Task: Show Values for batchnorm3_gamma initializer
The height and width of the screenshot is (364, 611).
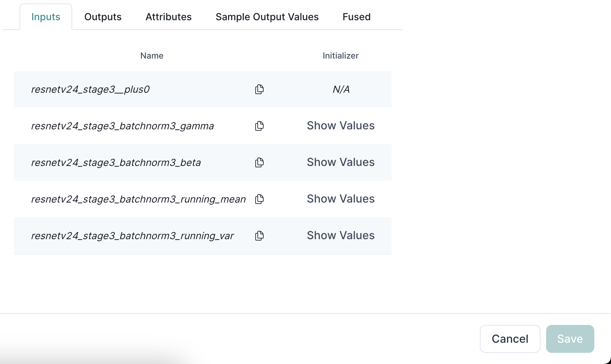Action: (341, 126)
